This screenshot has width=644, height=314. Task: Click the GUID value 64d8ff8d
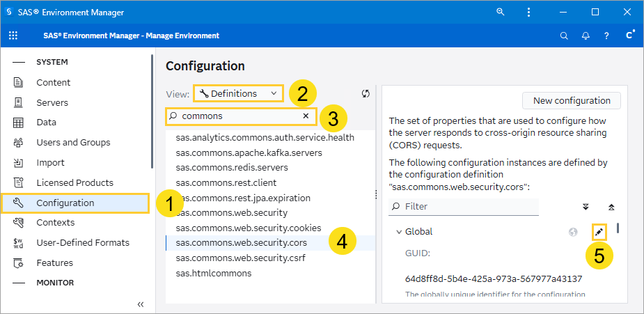494,279
